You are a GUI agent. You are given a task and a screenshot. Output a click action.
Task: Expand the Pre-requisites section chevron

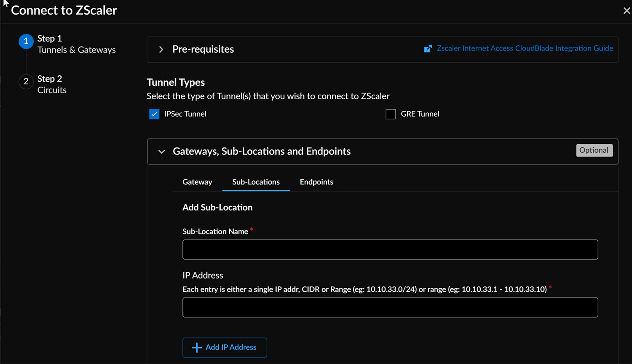[x=161, y=50]
